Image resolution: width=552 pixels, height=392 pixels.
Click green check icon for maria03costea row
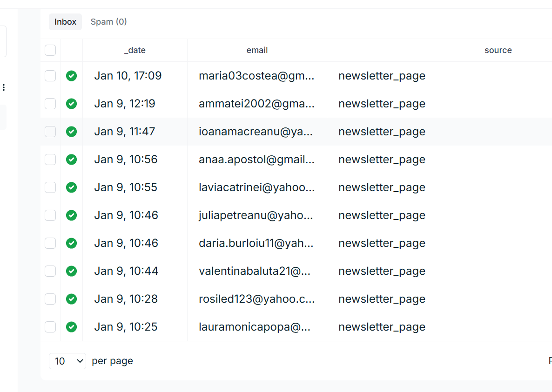click(71, 76)
